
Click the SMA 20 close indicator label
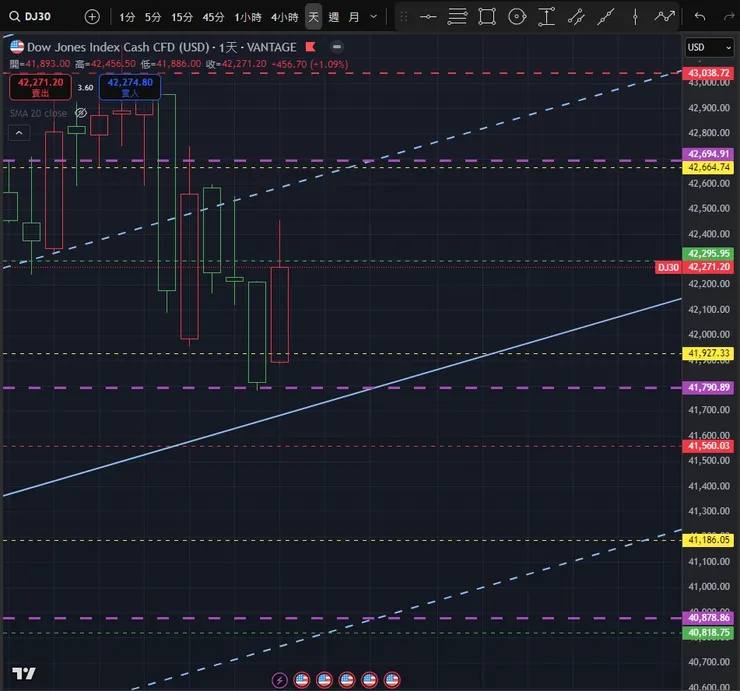tap(38, 113)
